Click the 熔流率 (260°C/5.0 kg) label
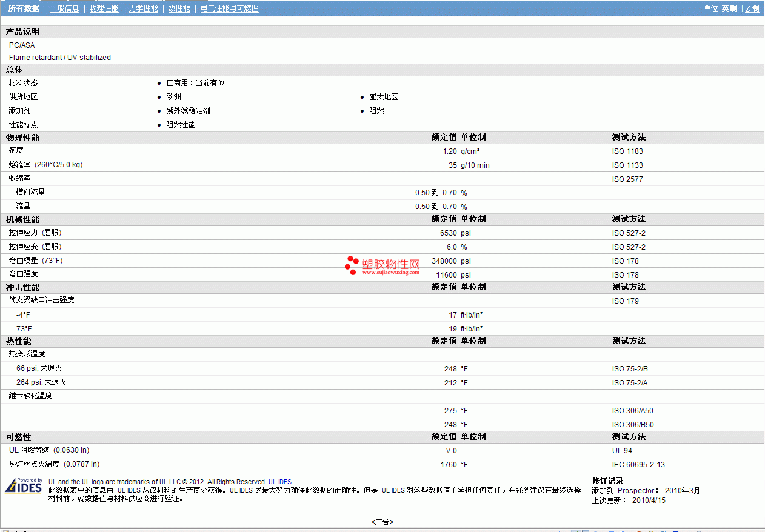 pyautogui.click(x=45, y=164)
